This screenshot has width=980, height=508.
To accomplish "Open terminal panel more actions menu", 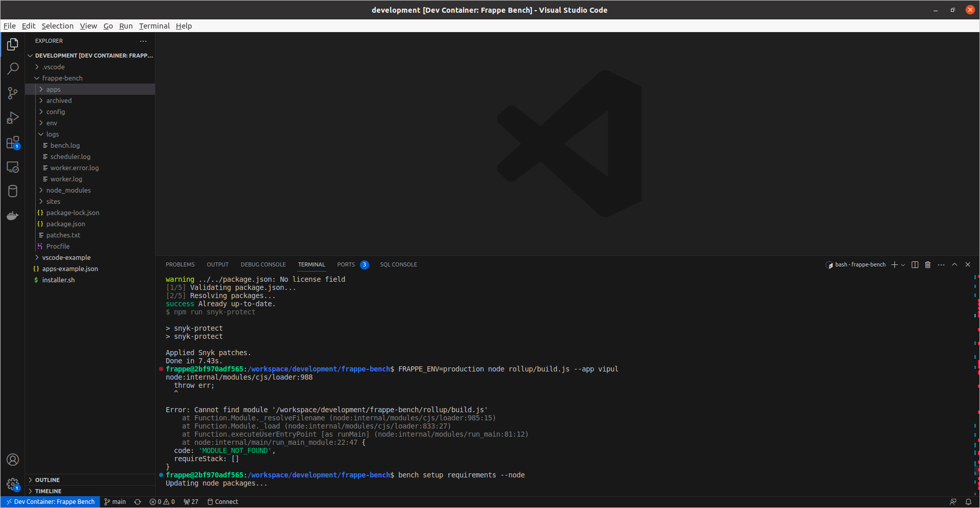I will tap(941, 264).
